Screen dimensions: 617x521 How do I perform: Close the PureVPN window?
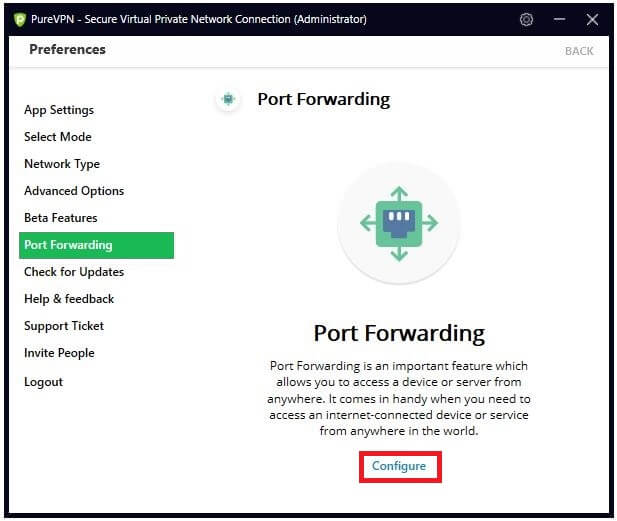point(592,19)
